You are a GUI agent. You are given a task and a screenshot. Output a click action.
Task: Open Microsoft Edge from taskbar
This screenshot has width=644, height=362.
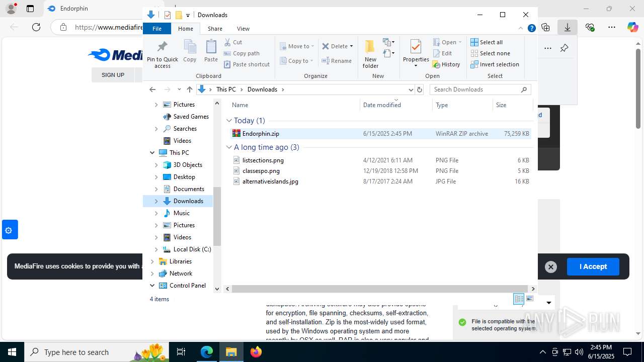[207, 352]
